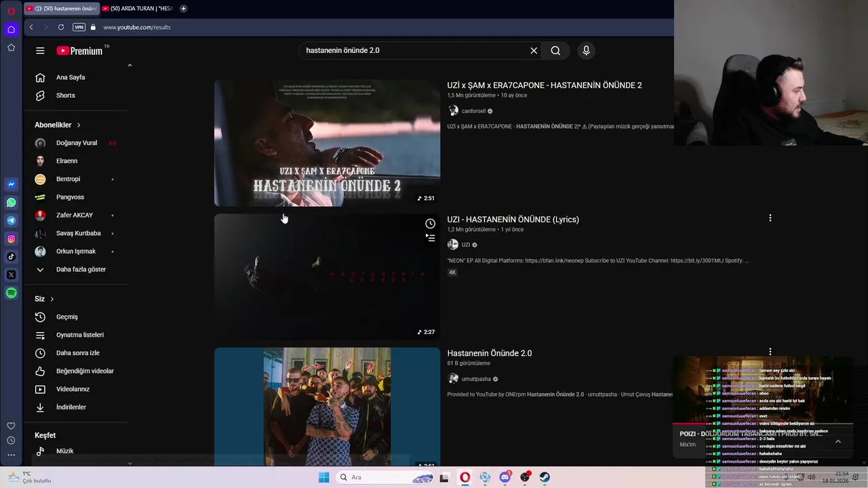This screenshot has width=868, height=488.
Task: Open the Windows Start menu
Action: [x=324, y=477]
